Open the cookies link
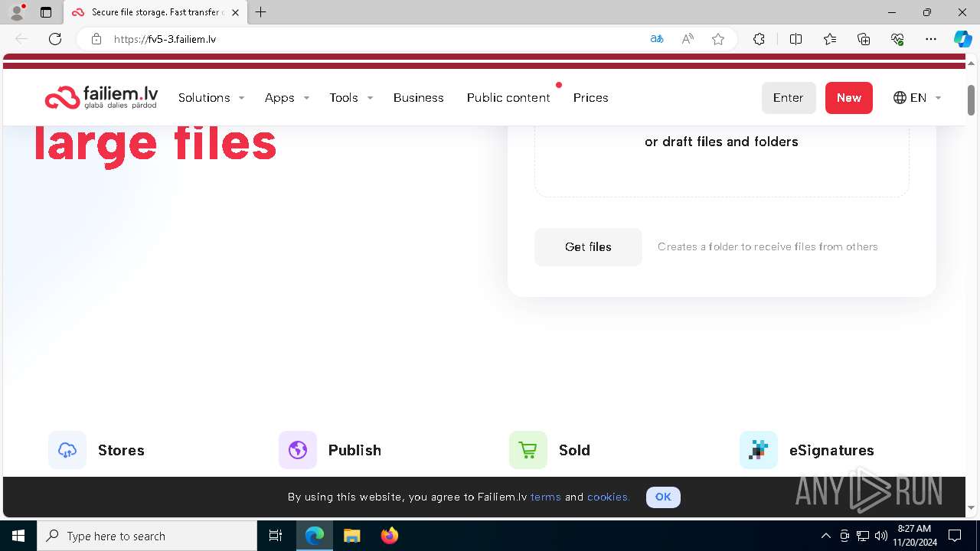 (x=609, y=497)
